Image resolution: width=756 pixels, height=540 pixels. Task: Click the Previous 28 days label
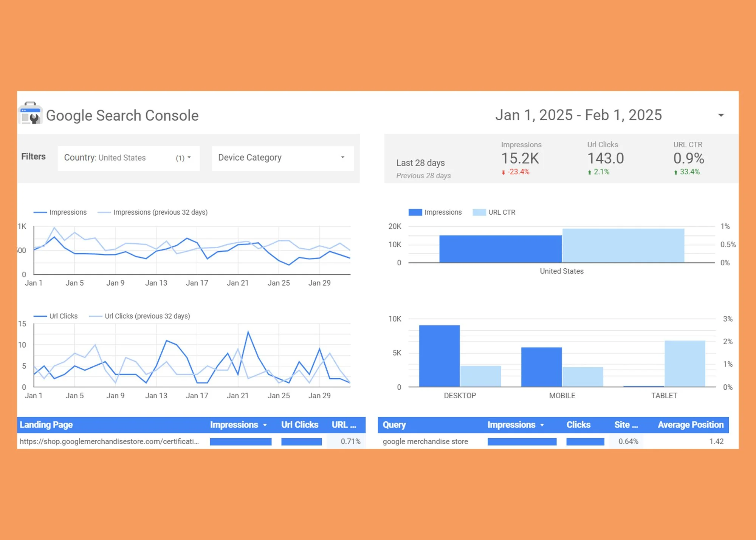click(x=423, y=176)
